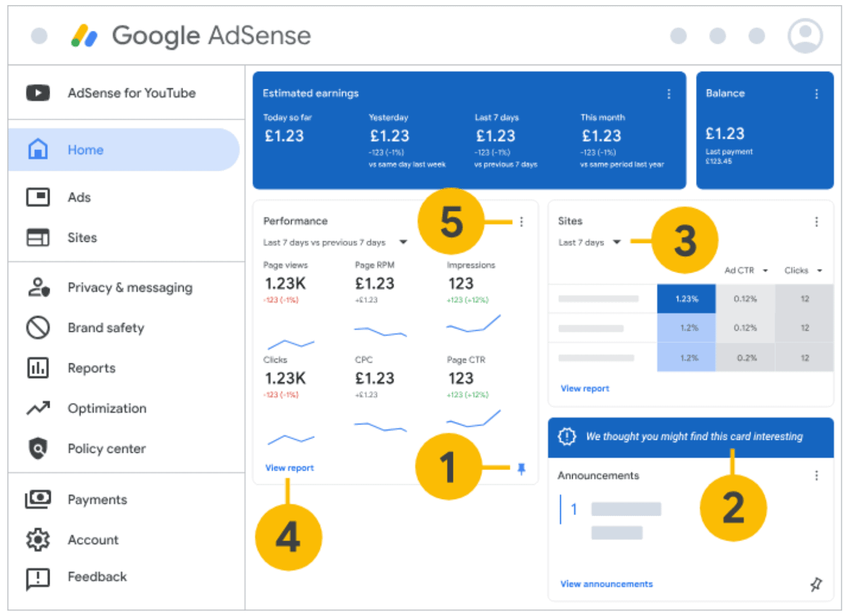Open Reports in the sidebar
The height and width of the screenshot is (616, 851).
92,368
